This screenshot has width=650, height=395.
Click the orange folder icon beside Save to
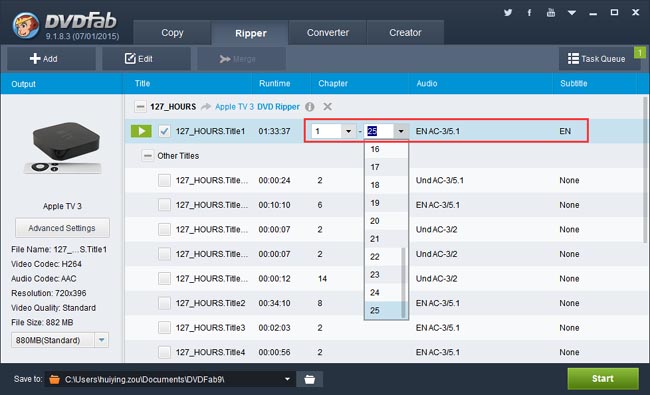point(54,379)
